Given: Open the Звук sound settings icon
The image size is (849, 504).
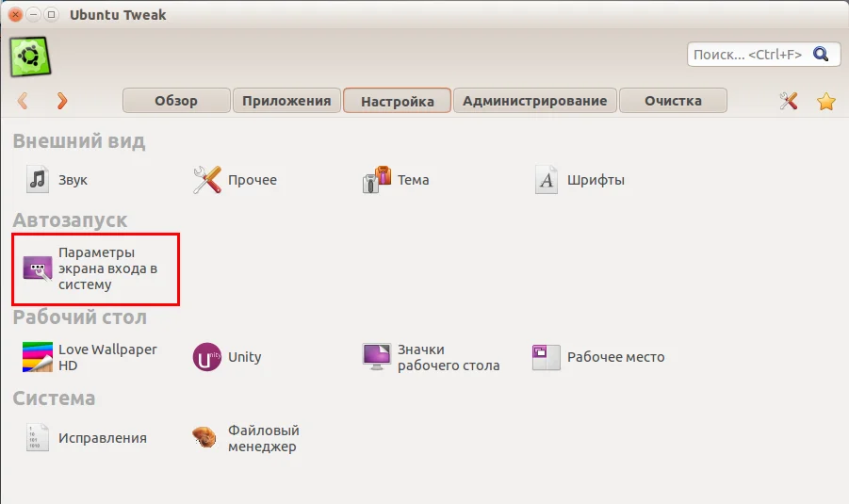Looking at the screenshot, I should [x=38, y=179].
